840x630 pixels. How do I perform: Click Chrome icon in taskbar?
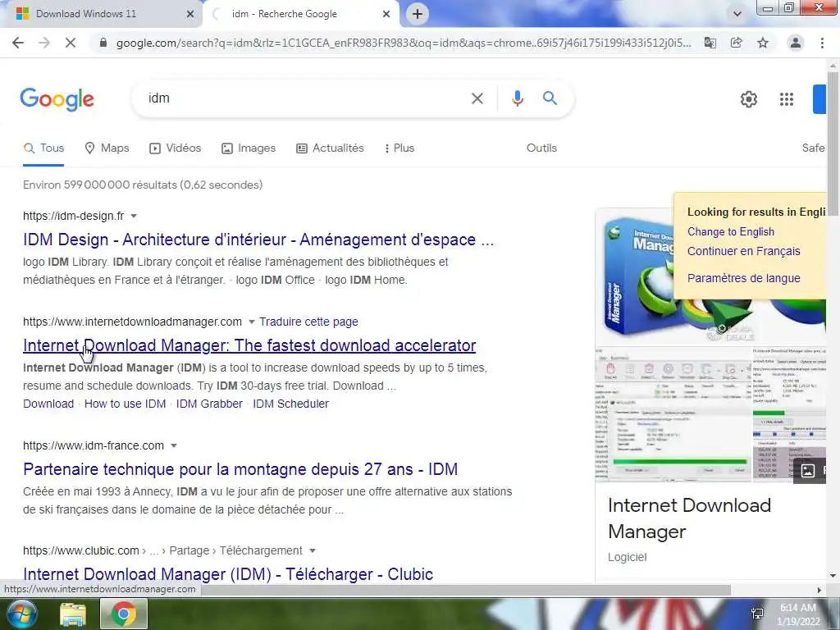coord(124,614)
